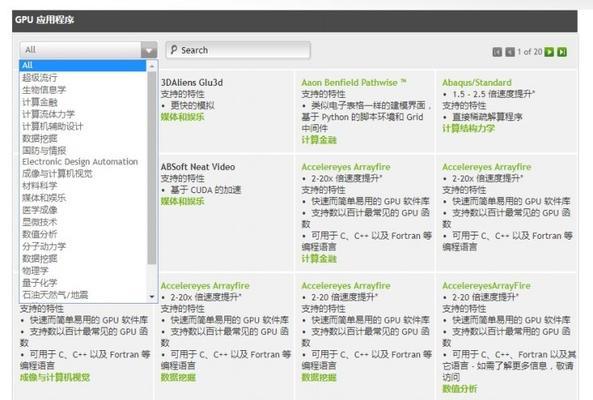Select 成像与计算机视觉 in the dropdown list
The height and width of the screenshot is (400, 593).
tap(57, 174)
